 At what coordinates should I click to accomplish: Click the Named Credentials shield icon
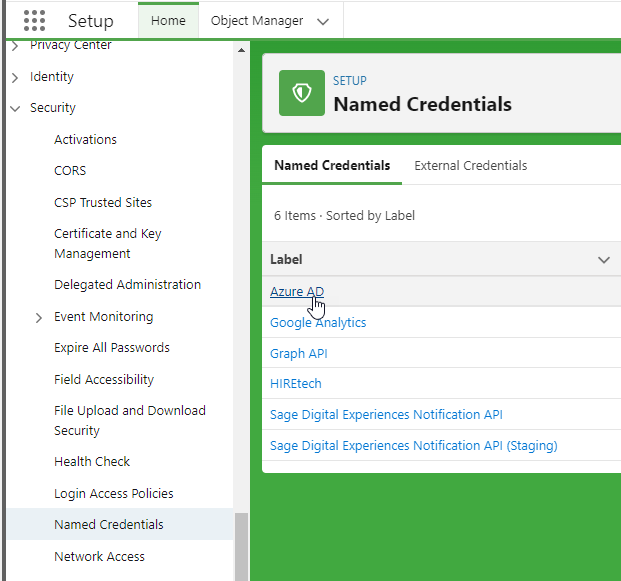(301, 93)
